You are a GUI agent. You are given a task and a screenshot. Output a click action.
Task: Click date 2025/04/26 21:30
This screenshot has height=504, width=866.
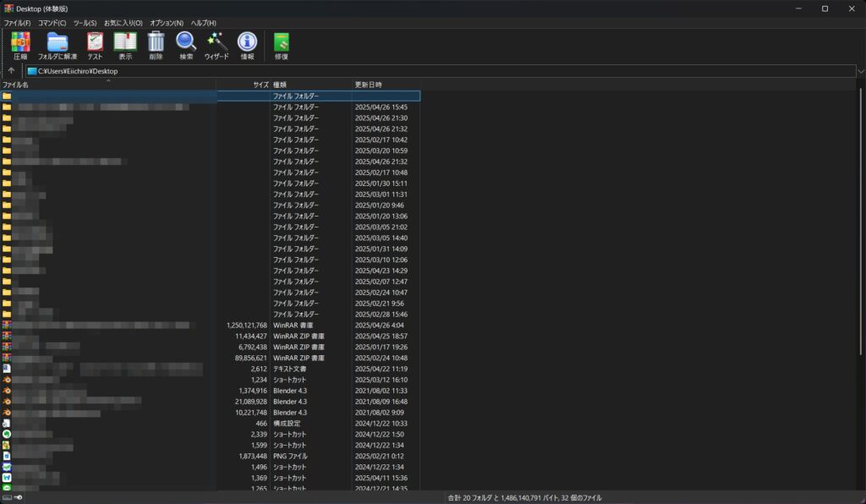point(381,118)
